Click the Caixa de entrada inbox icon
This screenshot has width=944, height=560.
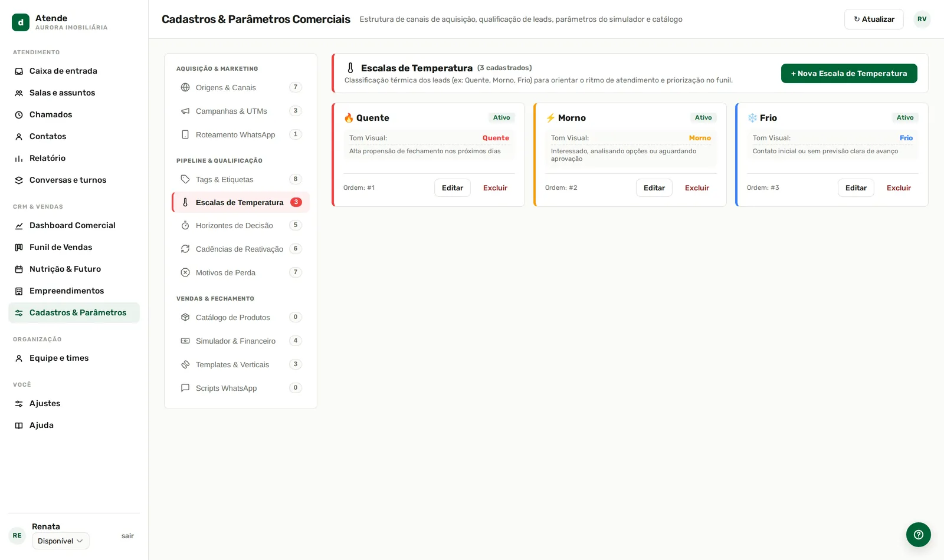pos(19,71)
